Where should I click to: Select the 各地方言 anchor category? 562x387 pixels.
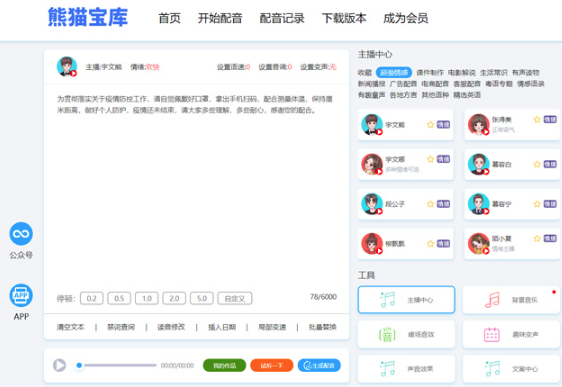[403, 95]
